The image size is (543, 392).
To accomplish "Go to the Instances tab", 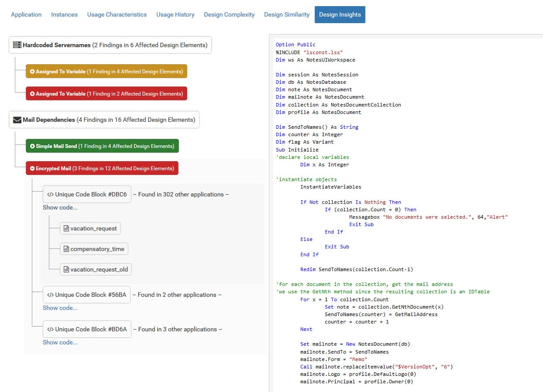I will (x=64, y=14).
